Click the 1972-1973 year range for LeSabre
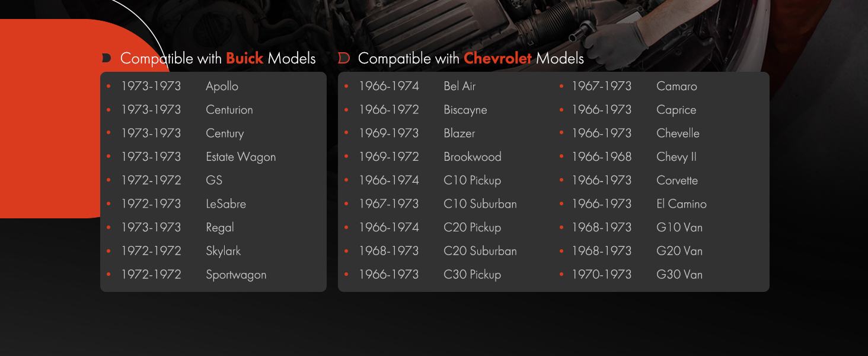The image size is (868, 356). 151,204
